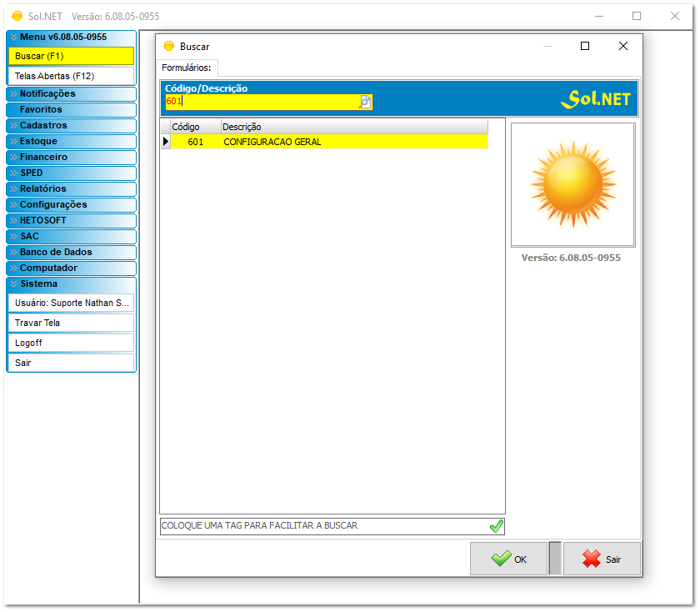Click the sun image above Versão 6.08.05-0955
The width and height of the screenshot is (700, 612).
point(572,184)
